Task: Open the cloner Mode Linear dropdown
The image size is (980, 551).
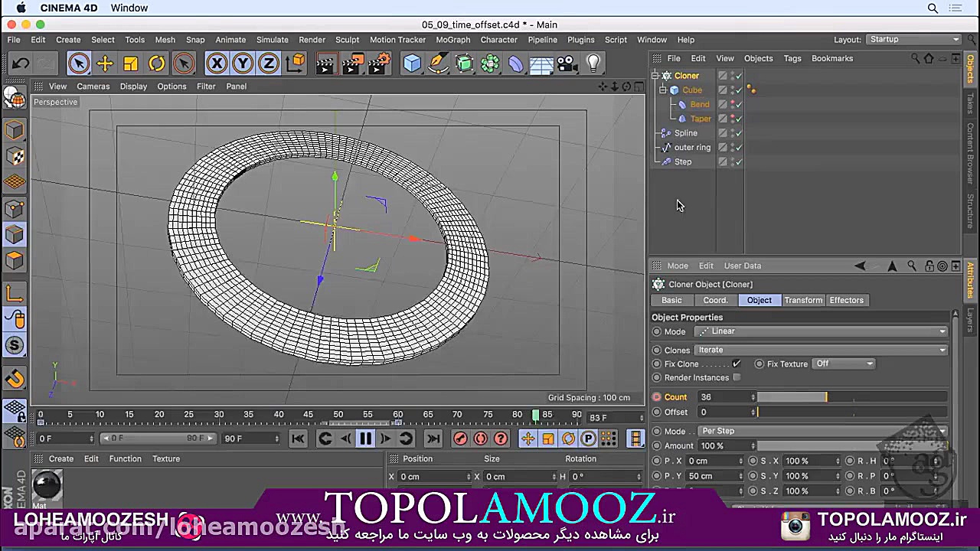Action: pyautogui.click(x=821, y=331)
